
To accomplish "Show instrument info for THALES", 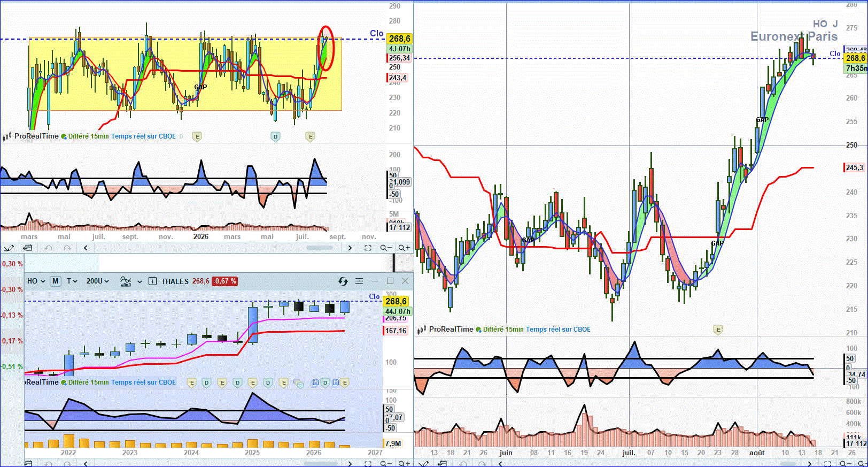I will click(152, 281).
